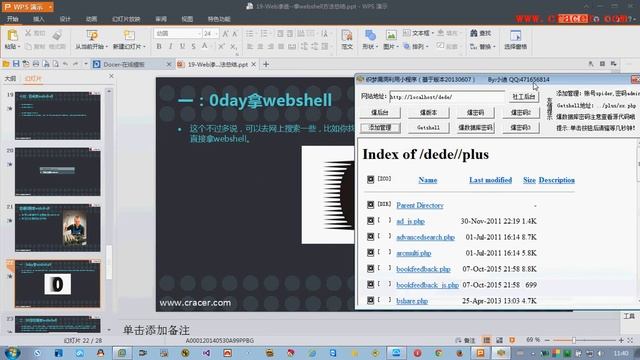Open the Insert ribbon tab
This screenshot has width=640, height=360.
39,19
